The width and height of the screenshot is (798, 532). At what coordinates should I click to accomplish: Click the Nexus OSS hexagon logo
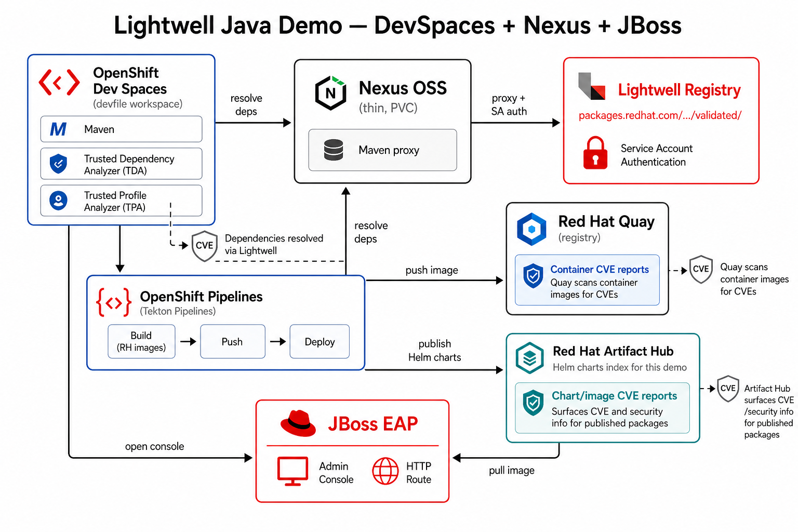tap(331, 93)
